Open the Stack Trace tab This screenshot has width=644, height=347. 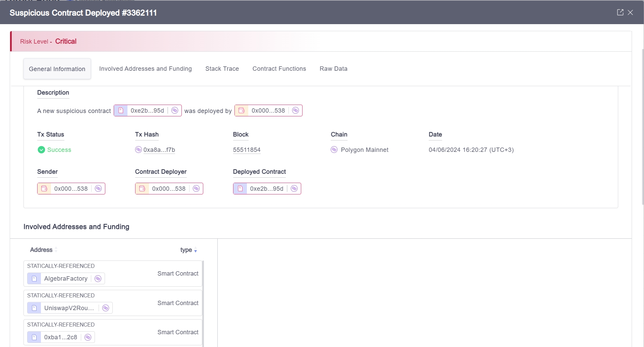tap(222, 69)
